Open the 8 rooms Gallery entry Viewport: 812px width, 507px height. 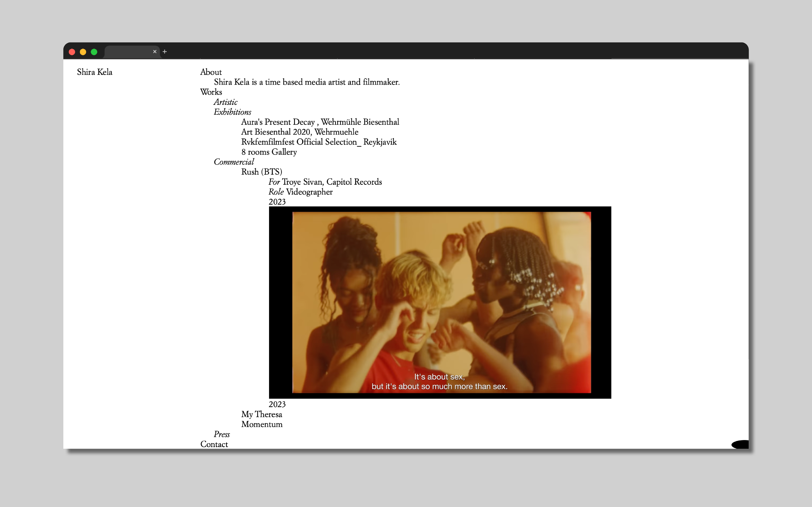coord(269,152)
